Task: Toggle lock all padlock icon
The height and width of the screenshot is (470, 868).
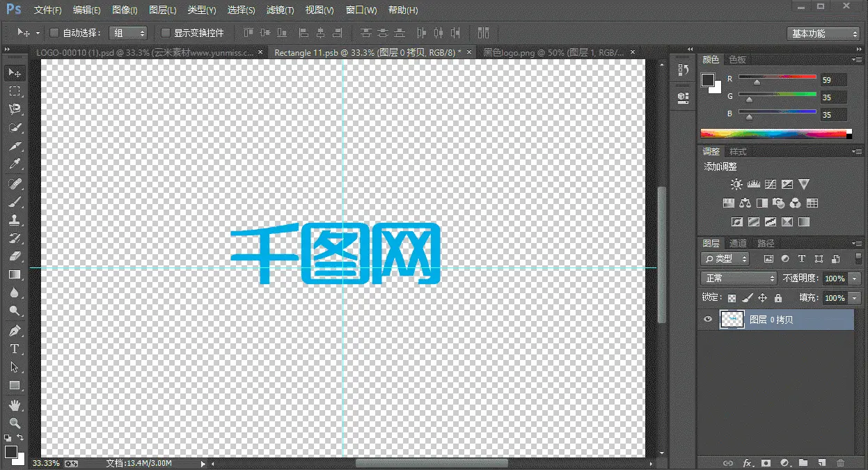Action: pyautogui.click(x=778, y=298)
